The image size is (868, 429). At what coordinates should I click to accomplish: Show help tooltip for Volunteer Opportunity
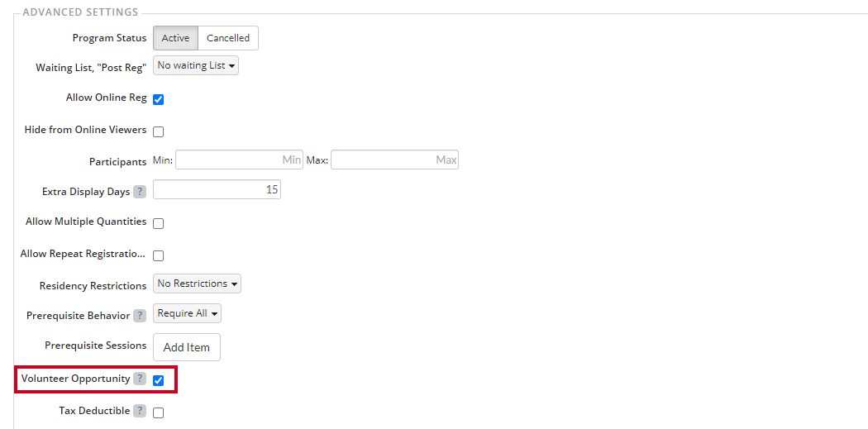pyautogui.click(x=140, y=379)
